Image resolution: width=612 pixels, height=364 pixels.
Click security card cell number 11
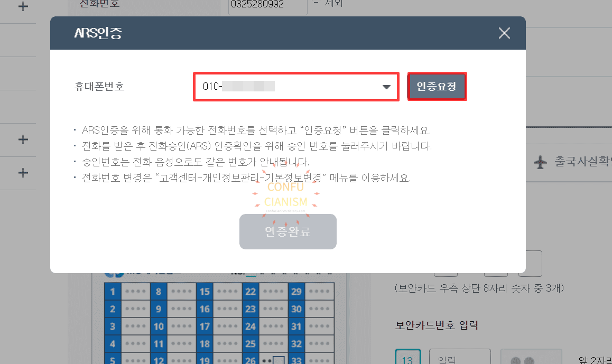[x=159, y=344]
